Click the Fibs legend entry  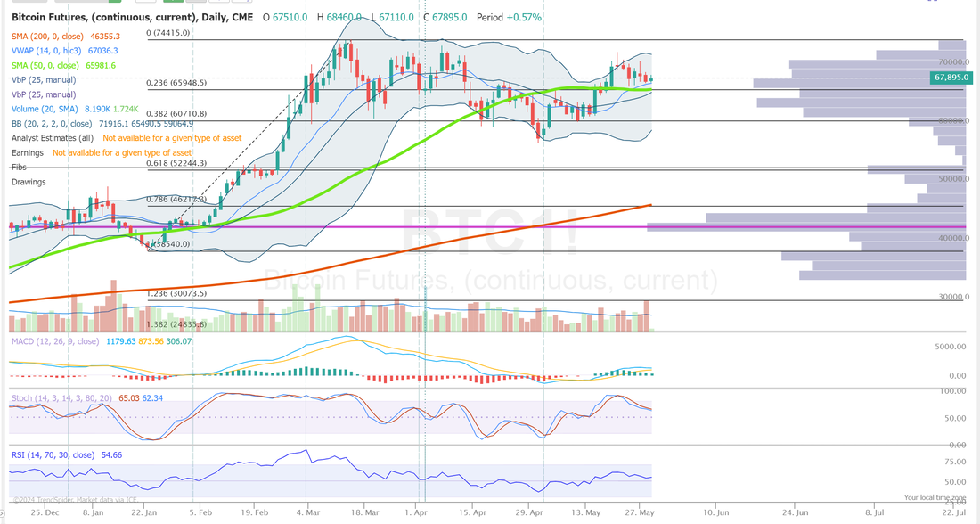tap(19, 167)
